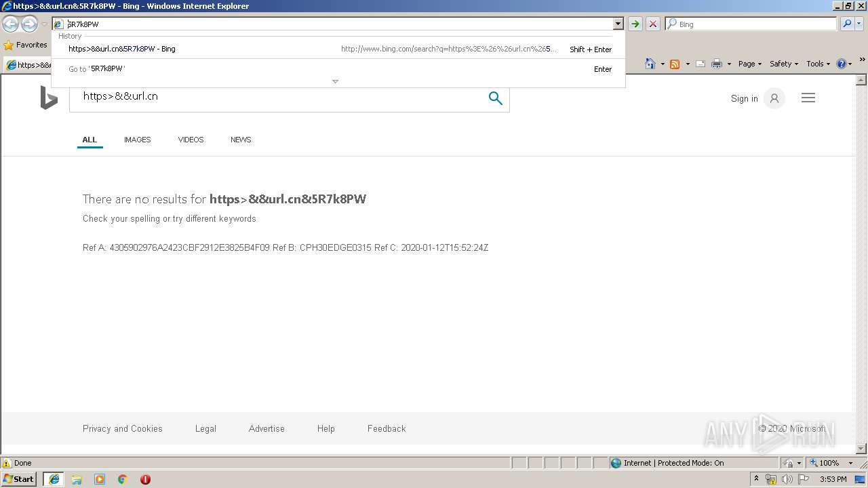Choose the Go to '5R7k8PW' suggestion
This screenshot has width=868, height=488.
tap(338, 69)
